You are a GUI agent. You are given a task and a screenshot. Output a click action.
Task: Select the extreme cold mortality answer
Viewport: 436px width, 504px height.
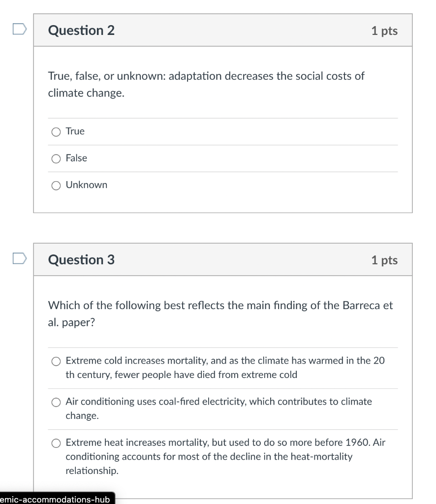click(x=56, y=361)
